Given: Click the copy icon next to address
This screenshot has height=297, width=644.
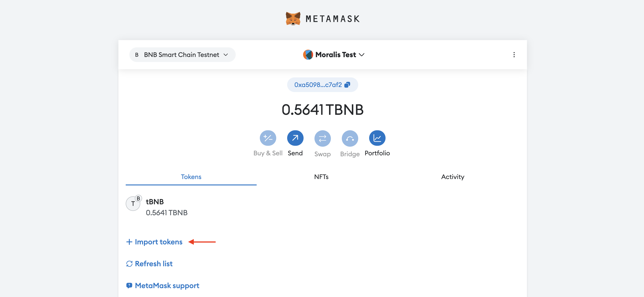Looking at the screenshot, I should click(347, 85).
